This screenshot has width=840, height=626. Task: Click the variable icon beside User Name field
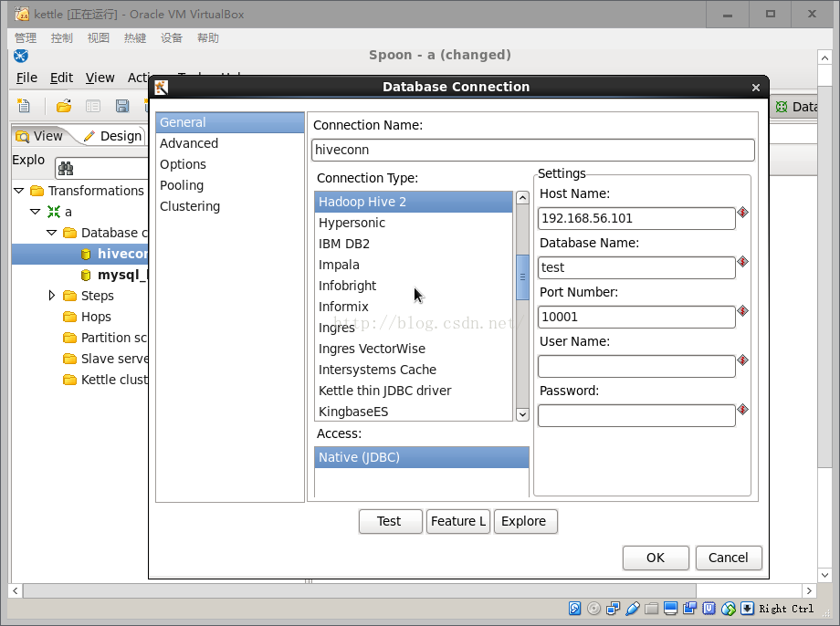[742, 360]
